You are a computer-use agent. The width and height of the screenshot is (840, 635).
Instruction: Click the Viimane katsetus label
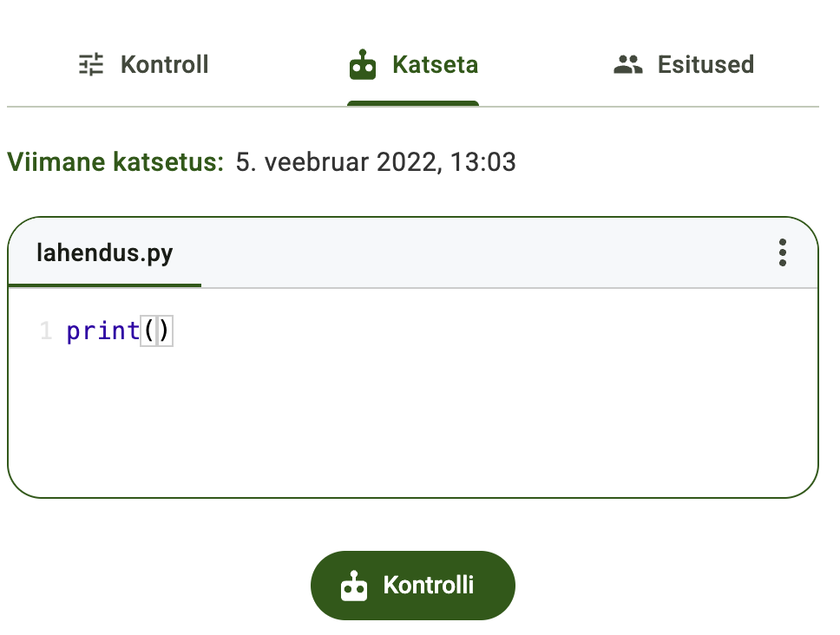(115, 162)
